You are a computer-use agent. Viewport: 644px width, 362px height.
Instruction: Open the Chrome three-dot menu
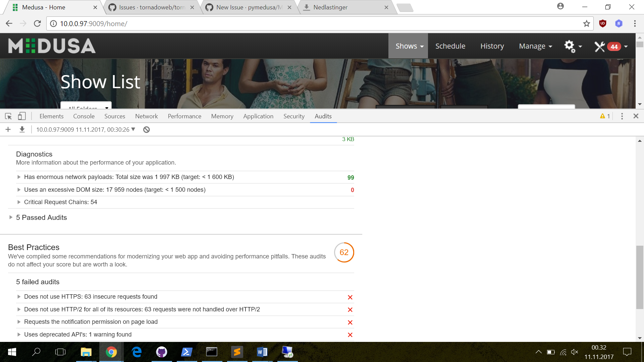(x=635, y=23)
